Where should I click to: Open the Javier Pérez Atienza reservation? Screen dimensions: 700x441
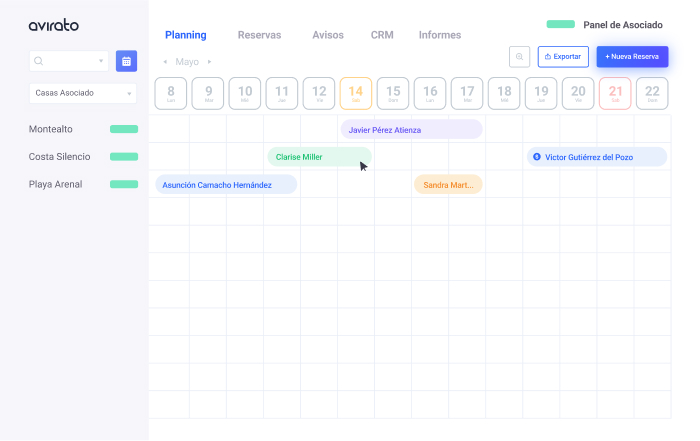pos(411,130)
